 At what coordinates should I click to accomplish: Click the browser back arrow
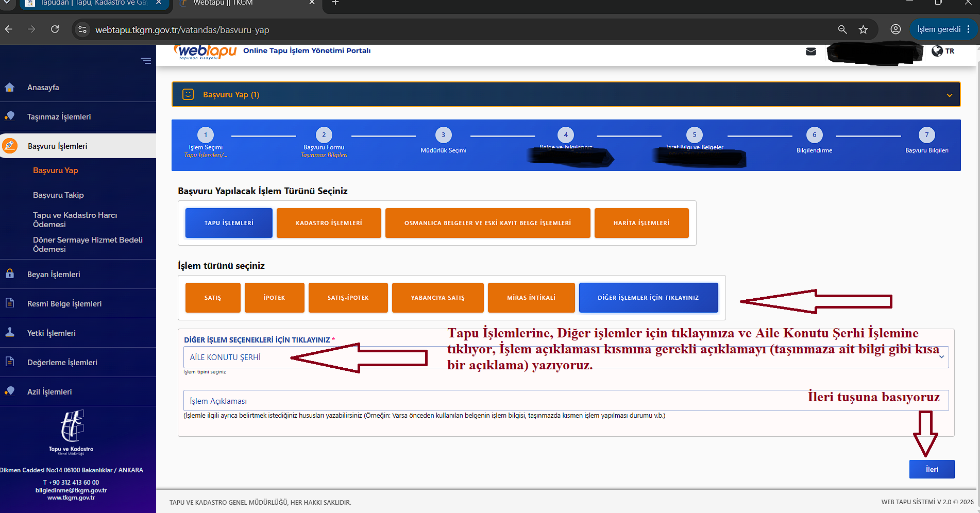click(x=9, y=29)
